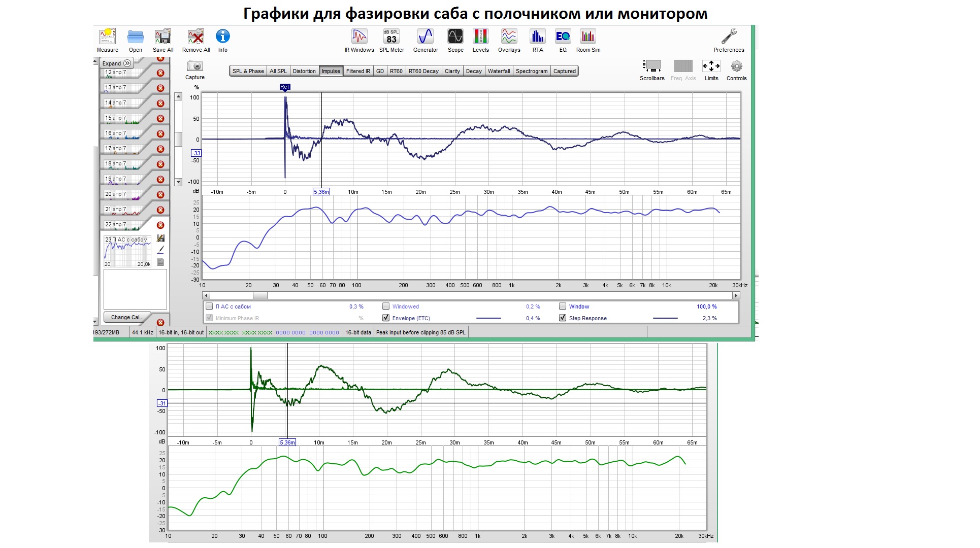
Task: Click the Measure toolbar icon
Action: click(x=107, y=37)
